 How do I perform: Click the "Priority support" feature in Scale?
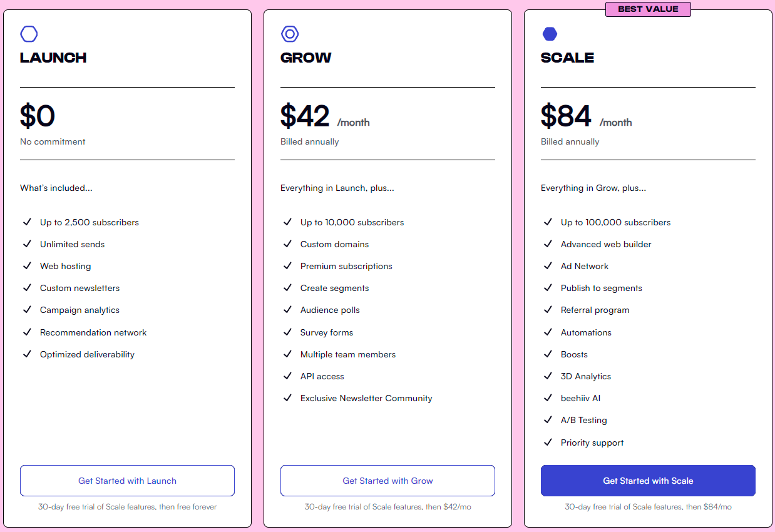(592, 442)
